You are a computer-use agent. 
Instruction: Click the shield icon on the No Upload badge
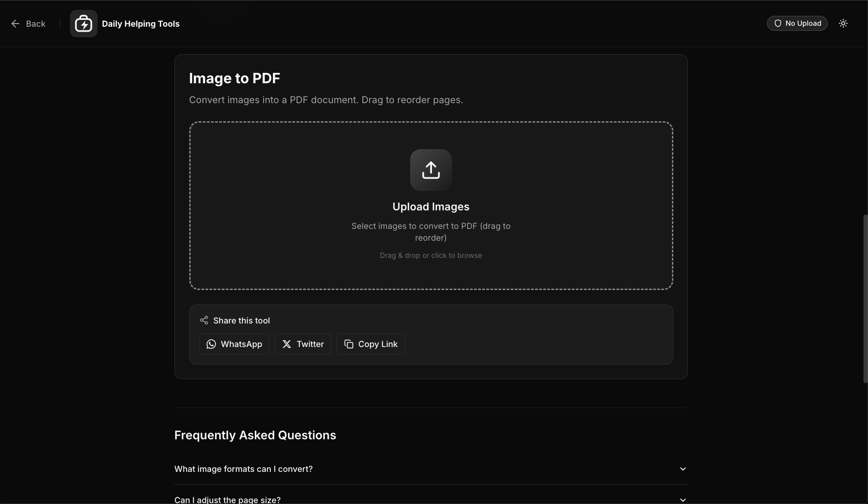pyautogui.click(x=778, y=23)
